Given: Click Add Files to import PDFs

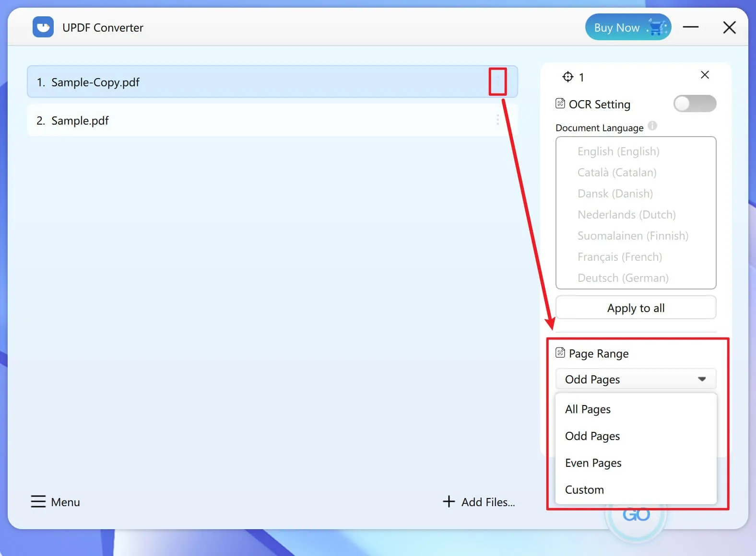Looking at the screenshot, I should (479, 502).
